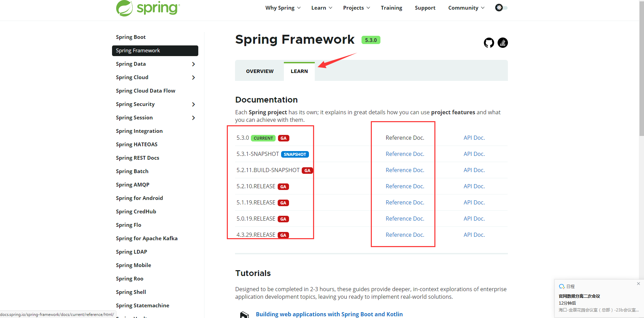The height and width of the screenshot is (318, 644).
Task: Open Spring Batch project
Action: pyautogui.click(x=132, y=171)
